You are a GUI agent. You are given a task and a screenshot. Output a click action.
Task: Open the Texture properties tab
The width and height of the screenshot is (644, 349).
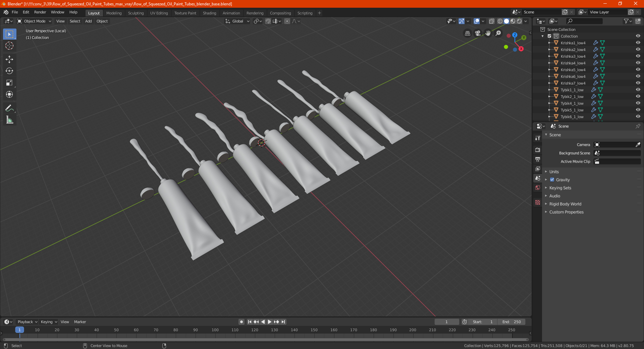click(538, 202)
